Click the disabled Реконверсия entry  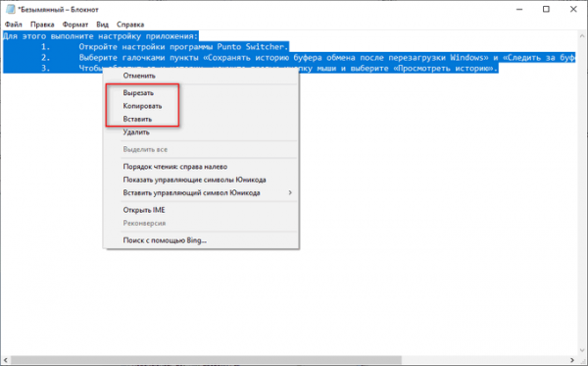pyautogui.click(x=201, y=224)
